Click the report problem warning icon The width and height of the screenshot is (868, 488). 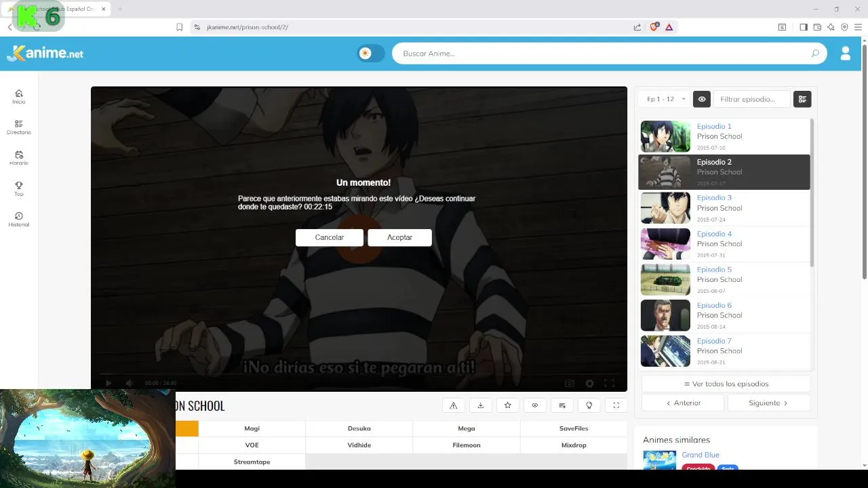tap(454, 405)
